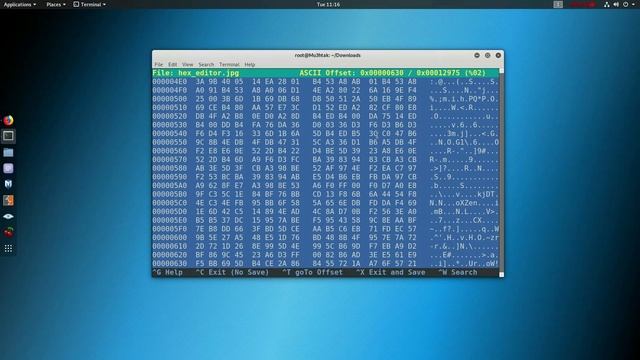Click the ^G Help shortcut text
Viewport: 640px width, 360px height.
click(x=167, y=272)
